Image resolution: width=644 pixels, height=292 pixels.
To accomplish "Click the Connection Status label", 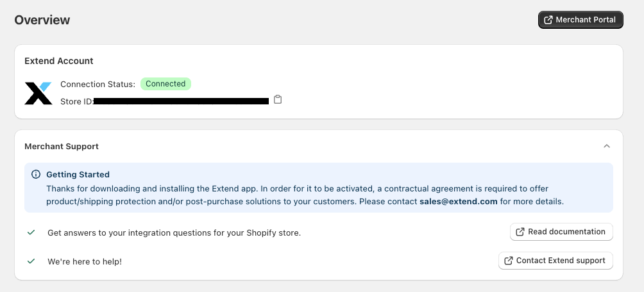I will pyautogui.click(x=97, y=84).
